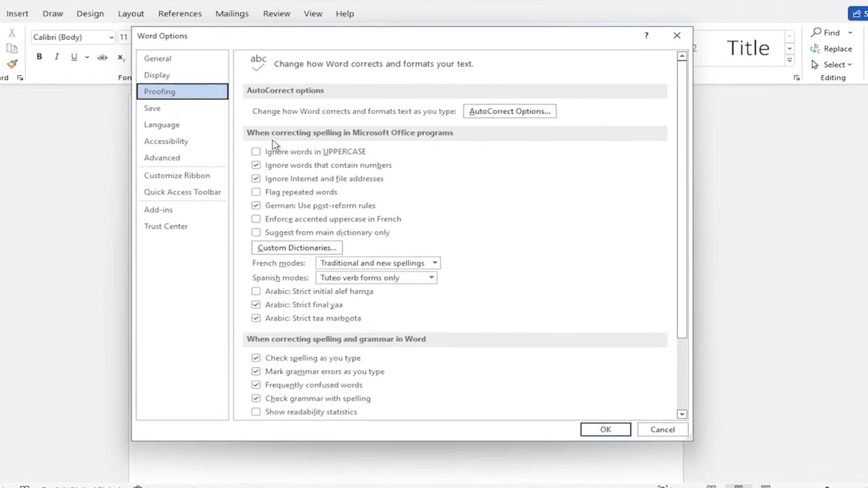Image resolution: width=868 pixels, height=488 pixels.
Task: Click the Copy icon in clipboard group
Action: 12,48
